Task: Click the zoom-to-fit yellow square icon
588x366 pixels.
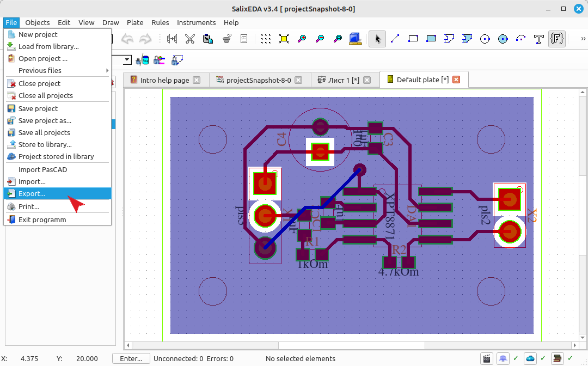Action: (284, 39)
